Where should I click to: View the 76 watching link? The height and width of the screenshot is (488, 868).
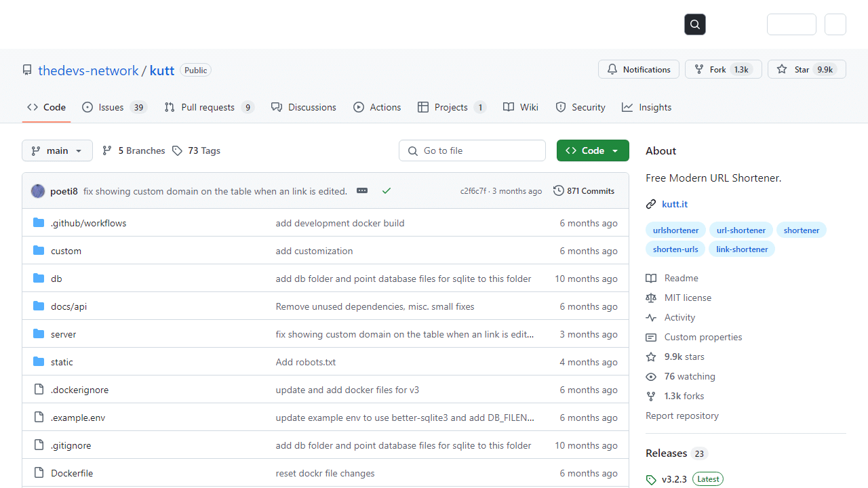click(x=681, y=376)
